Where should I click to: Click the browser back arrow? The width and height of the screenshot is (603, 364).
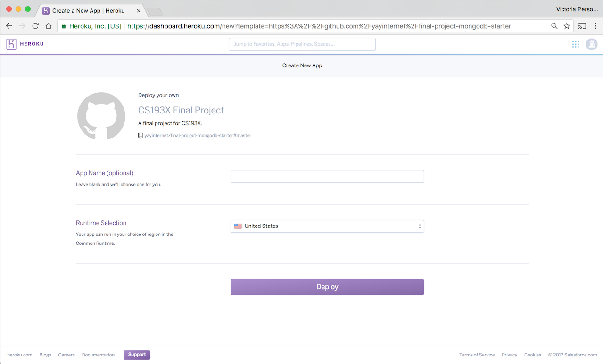(x=9, y=26)
